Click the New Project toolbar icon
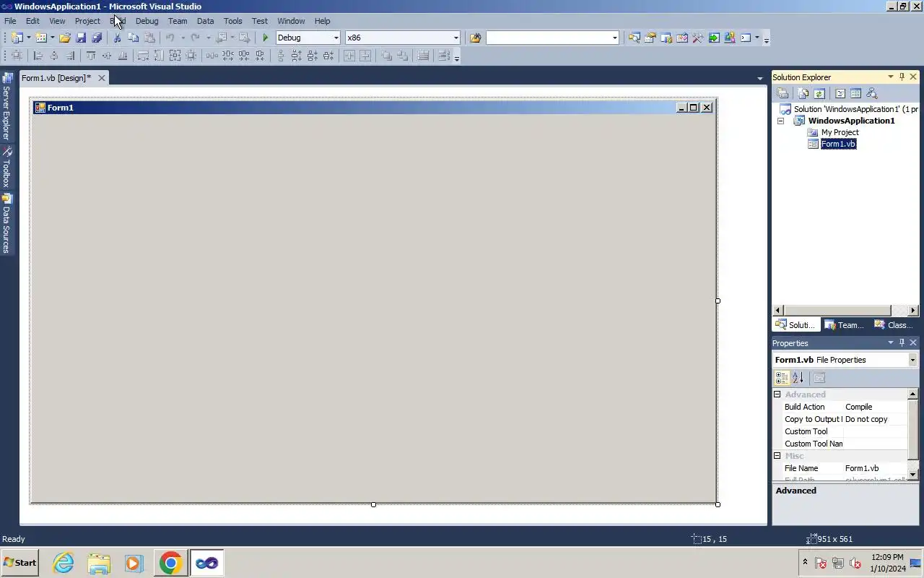Viewport: 924px width, 578px height. tap(17, 38)
